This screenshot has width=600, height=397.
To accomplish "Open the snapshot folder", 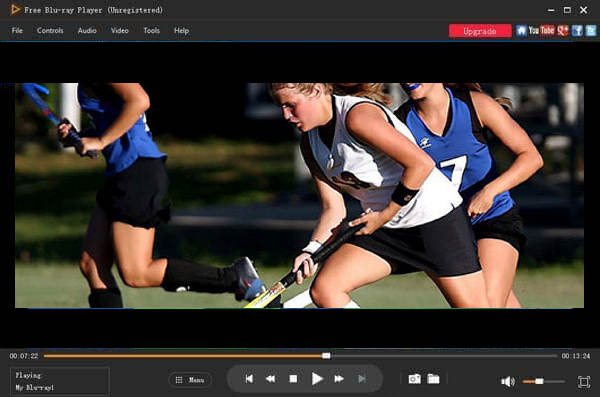I will click(433, 379).
